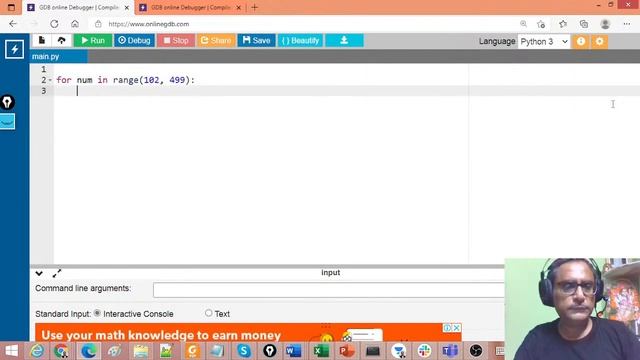Open browser settings and more menu
The image size is (640, 360).
point(627,24)
